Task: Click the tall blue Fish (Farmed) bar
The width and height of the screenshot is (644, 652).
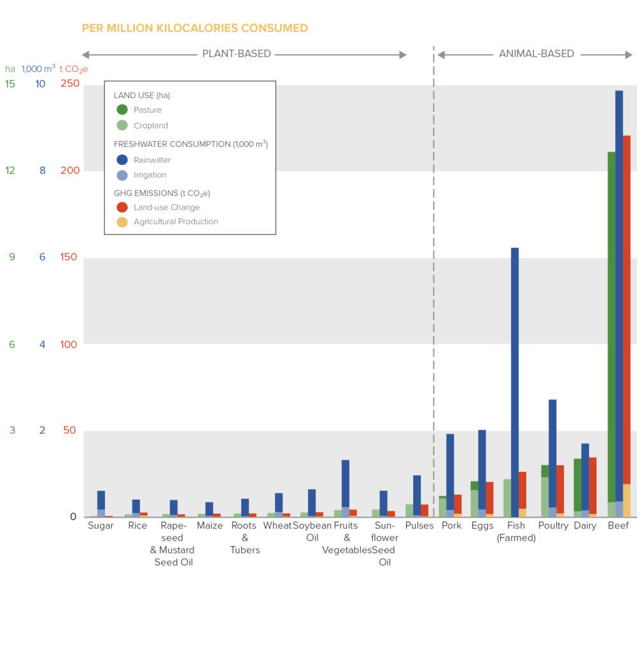Action: click(515, 376)
